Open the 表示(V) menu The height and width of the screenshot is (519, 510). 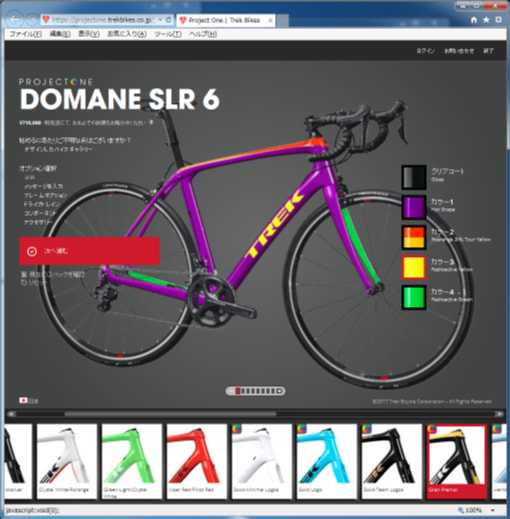coord(89,34)
